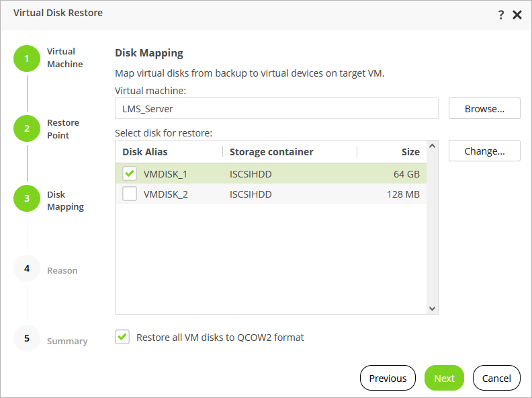
Task: Go back with the Previous button
Action: click(388, 378)
